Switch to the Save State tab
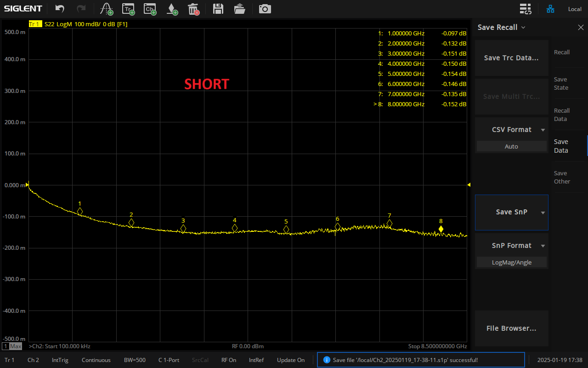 [x=561, y=84]
